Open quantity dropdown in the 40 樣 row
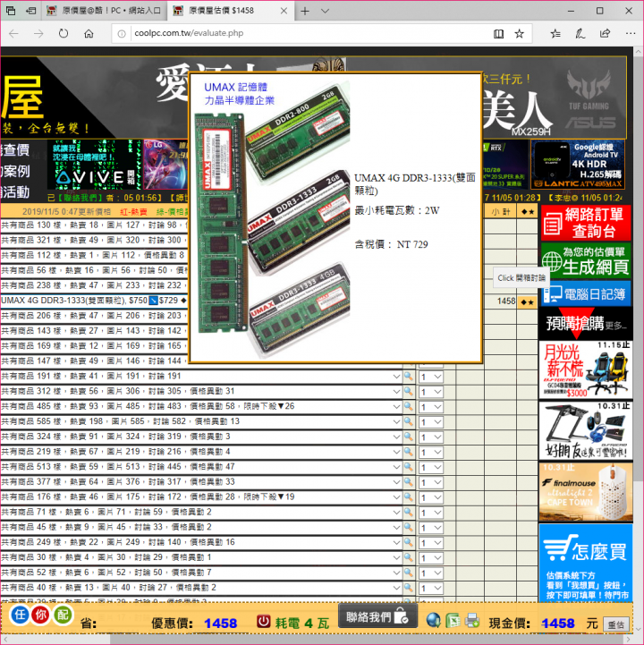644x645 pixels. click(x=431, y=589)
